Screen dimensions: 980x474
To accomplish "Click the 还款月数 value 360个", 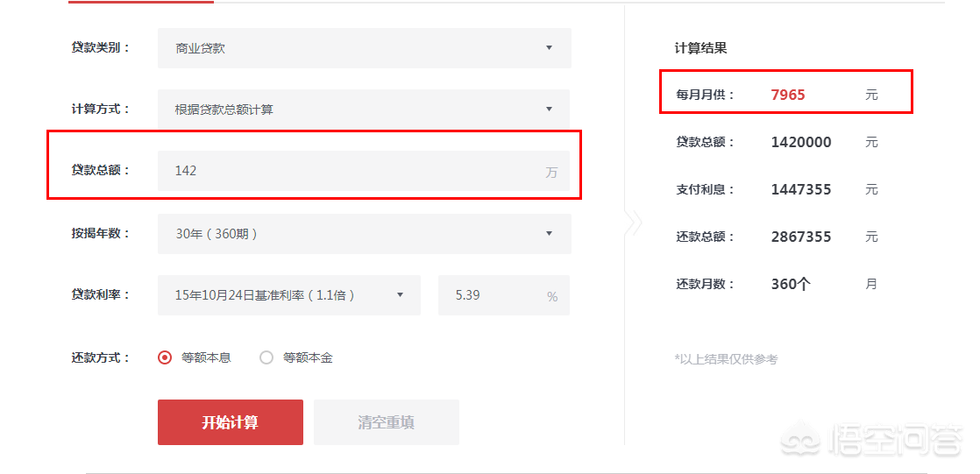I will click(791, 284).
